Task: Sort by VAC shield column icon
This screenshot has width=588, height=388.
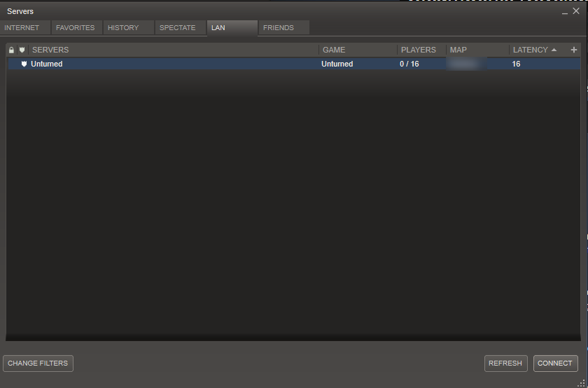Action: 22,50
